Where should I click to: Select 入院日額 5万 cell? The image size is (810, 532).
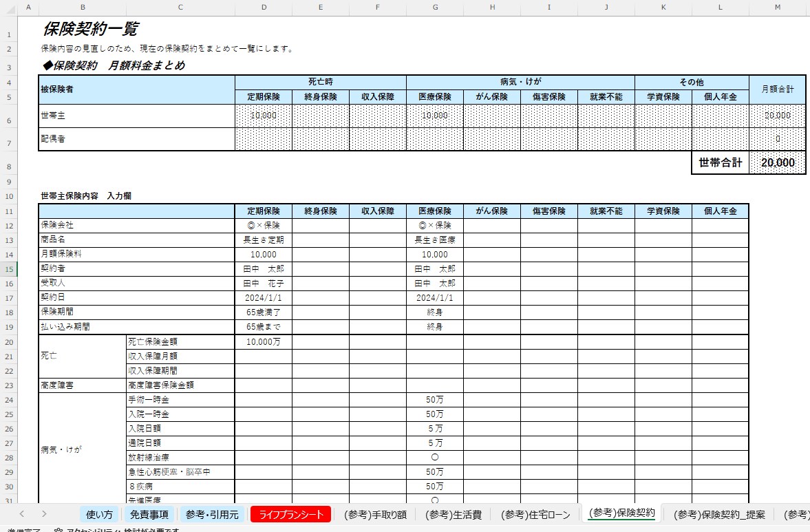click(x=435, y=428)
